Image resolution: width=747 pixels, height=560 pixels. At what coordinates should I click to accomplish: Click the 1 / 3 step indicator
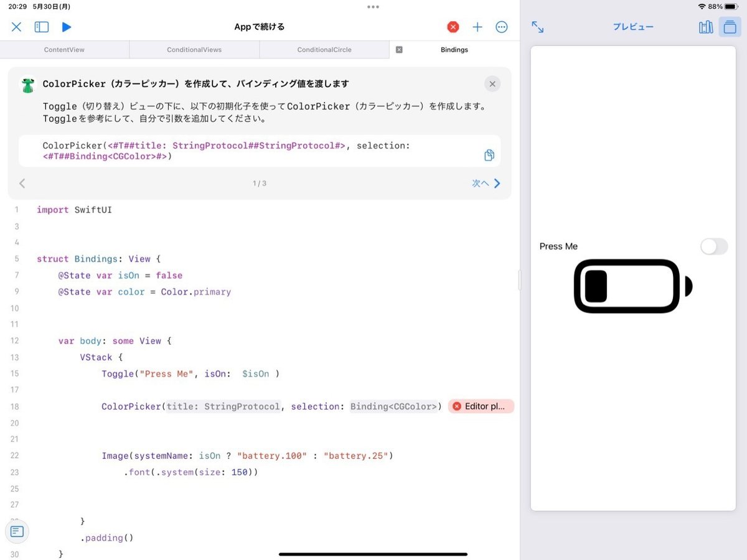[260, 184]
